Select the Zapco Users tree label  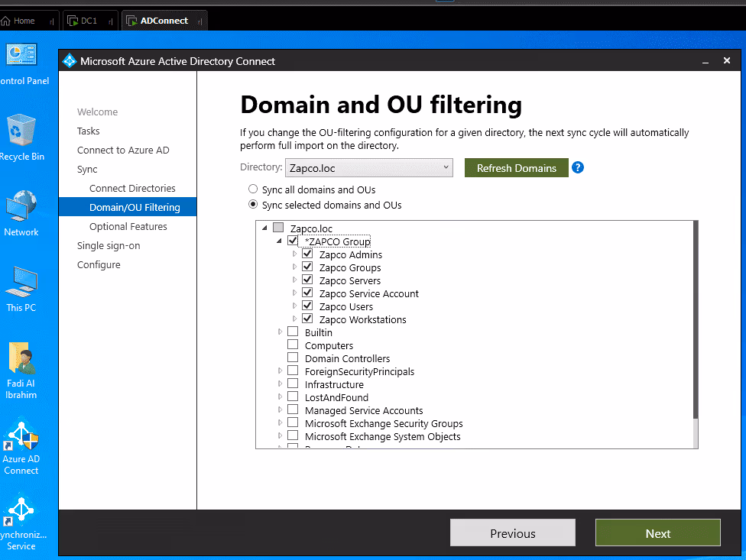tap(346, 306)
